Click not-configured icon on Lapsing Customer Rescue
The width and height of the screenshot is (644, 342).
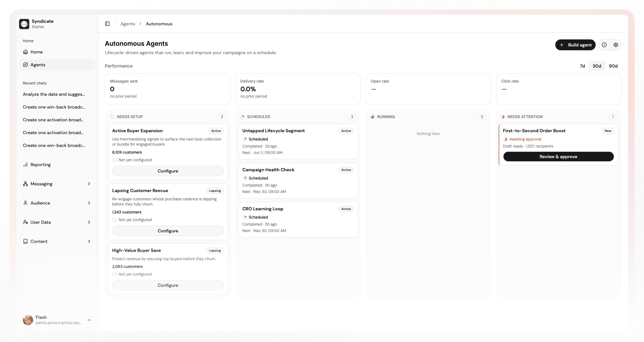(x=114, y=220)
